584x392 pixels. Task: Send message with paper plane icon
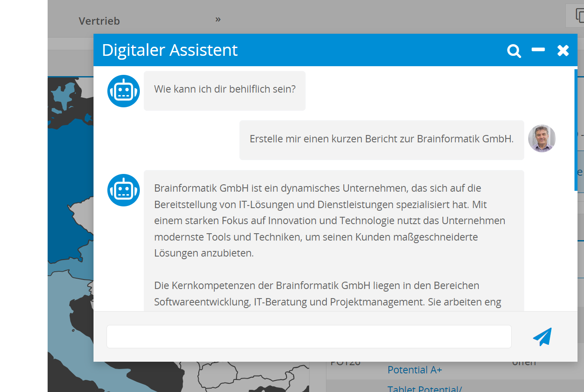(542, 337)
